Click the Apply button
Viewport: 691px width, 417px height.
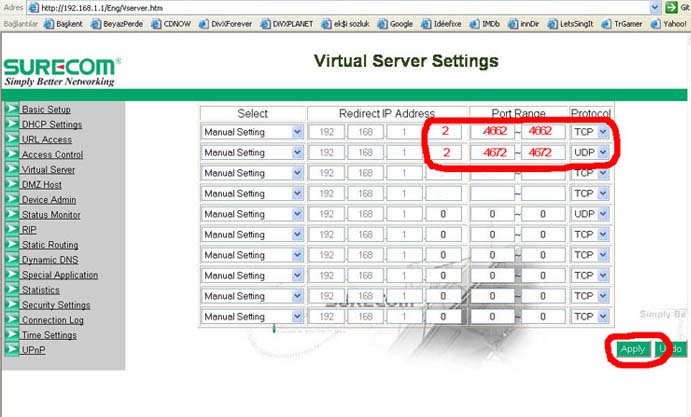633,349
